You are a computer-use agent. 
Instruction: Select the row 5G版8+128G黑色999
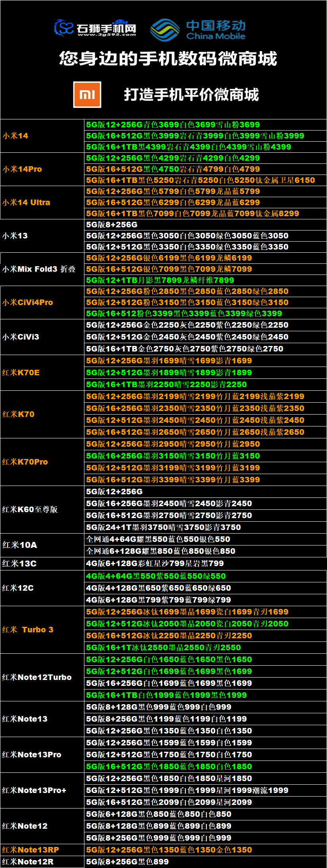coord(206,707)
